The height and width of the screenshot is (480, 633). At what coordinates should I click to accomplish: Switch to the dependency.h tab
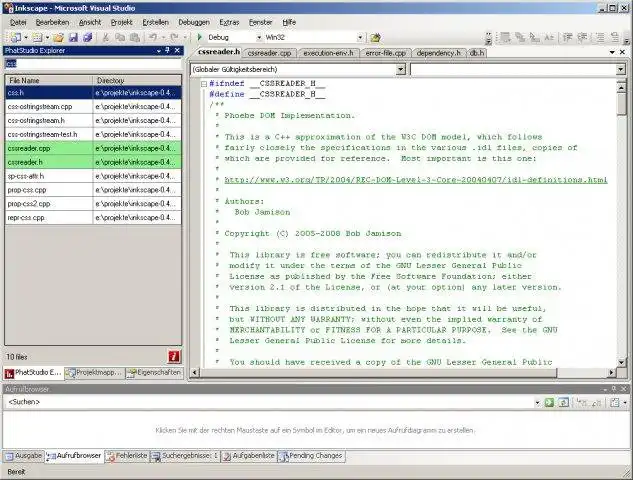(x=438, y=53)
